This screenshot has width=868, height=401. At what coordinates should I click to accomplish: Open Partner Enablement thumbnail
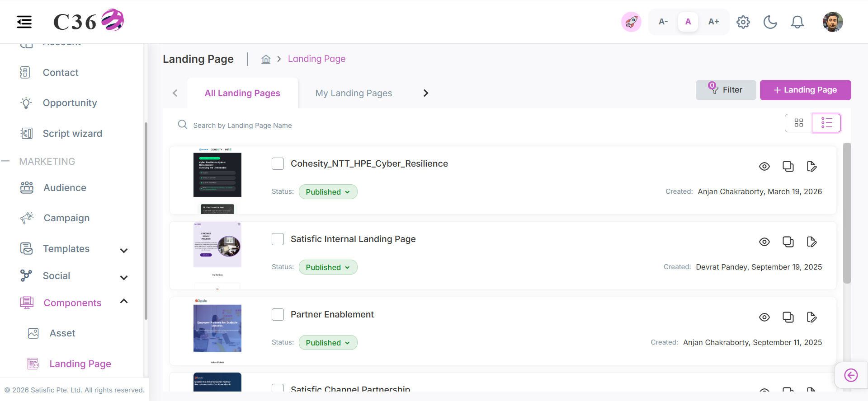(x=217, y=331)
